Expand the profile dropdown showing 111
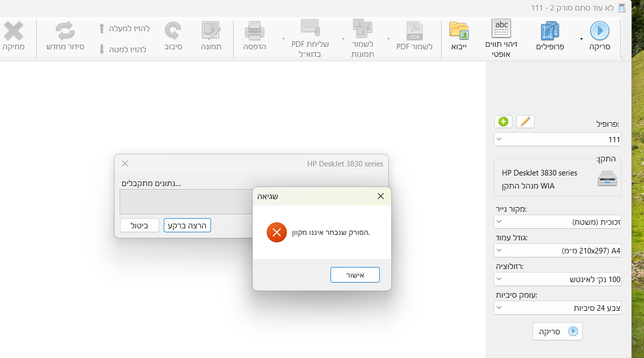 [557, 139]
